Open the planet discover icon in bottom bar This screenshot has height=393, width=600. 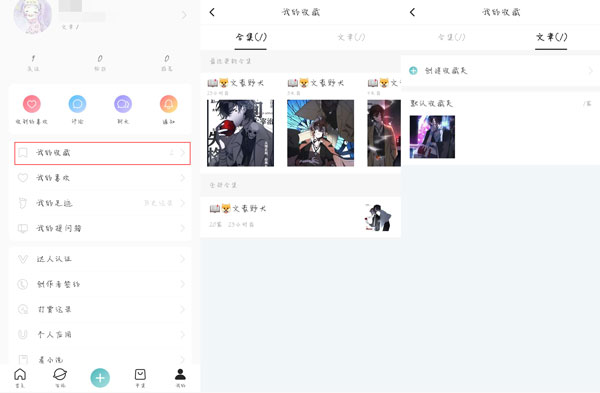point(60,374)
